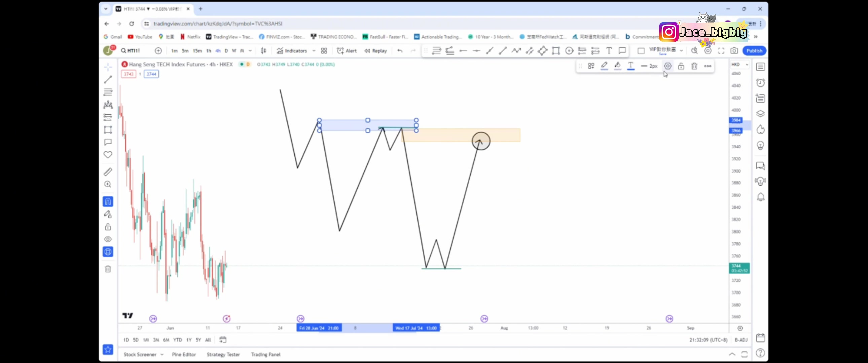
Task: Open the forecasting and measurement tools in left sidebar
Action: (108, 117)
